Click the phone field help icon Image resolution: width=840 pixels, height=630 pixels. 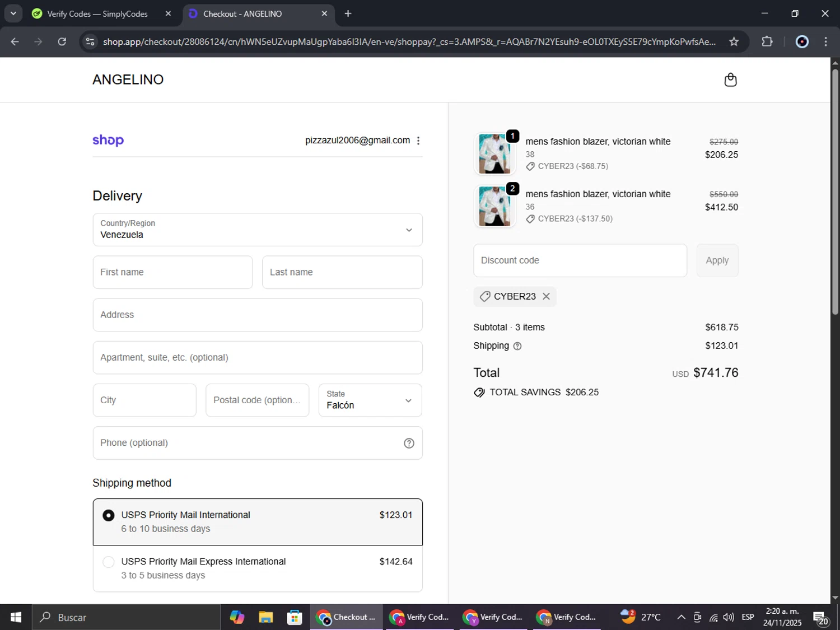pos(409,443)
